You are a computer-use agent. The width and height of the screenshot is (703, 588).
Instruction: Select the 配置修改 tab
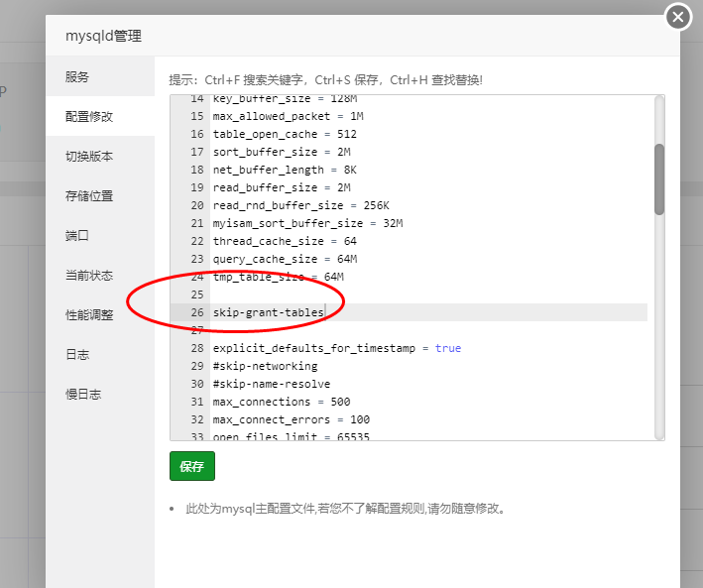(x=100, y=116)
